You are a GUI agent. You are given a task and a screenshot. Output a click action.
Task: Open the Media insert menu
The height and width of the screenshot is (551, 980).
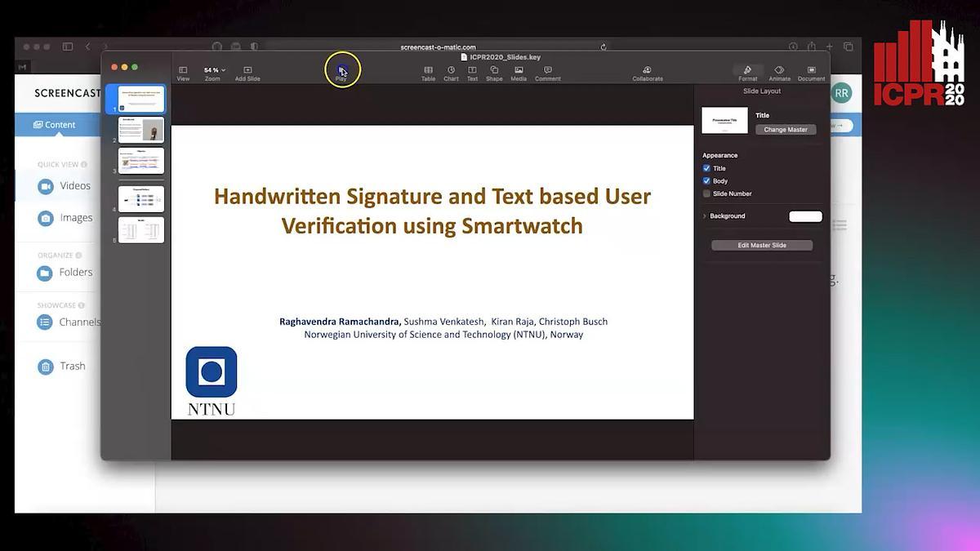pyautogui.click(x=519, y=71)
